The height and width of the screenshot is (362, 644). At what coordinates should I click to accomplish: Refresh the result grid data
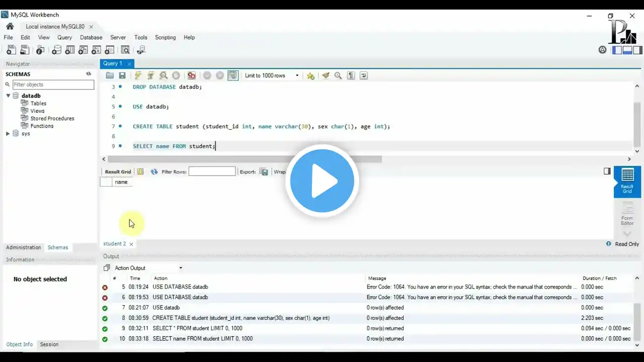154,171
